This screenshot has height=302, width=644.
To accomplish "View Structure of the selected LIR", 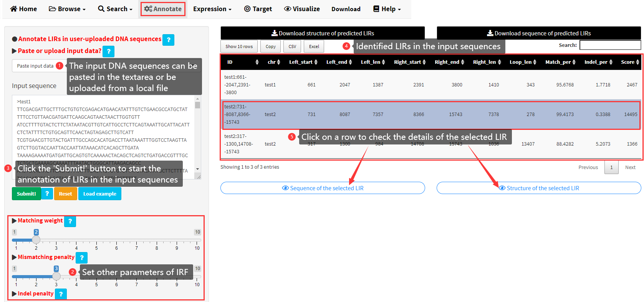I will pos(539,188).
